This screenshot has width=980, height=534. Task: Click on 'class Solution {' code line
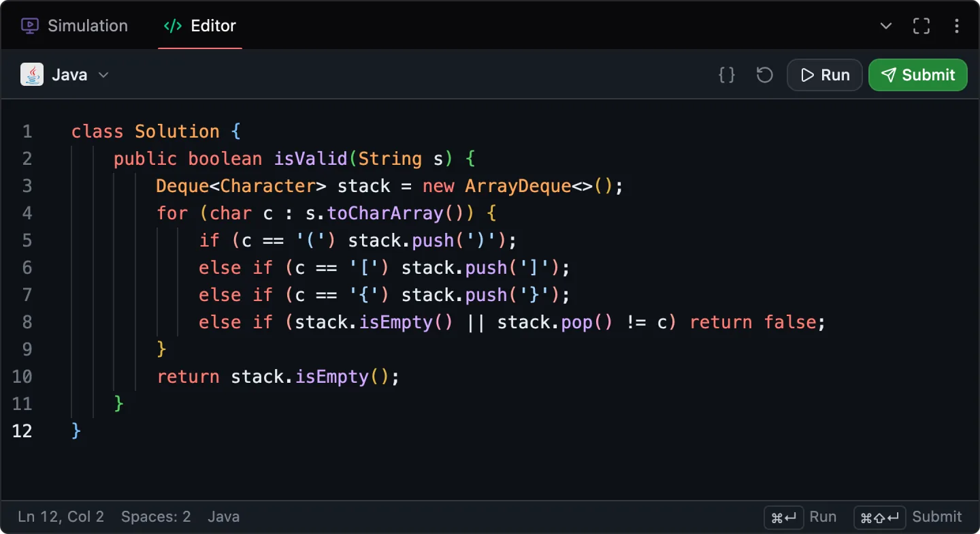point(157,131)
